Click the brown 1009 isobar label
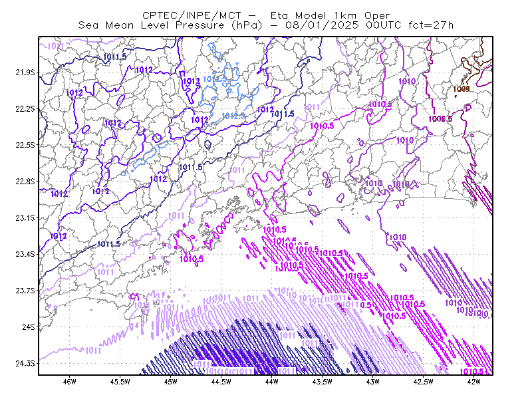 click(x=462, y=89)
